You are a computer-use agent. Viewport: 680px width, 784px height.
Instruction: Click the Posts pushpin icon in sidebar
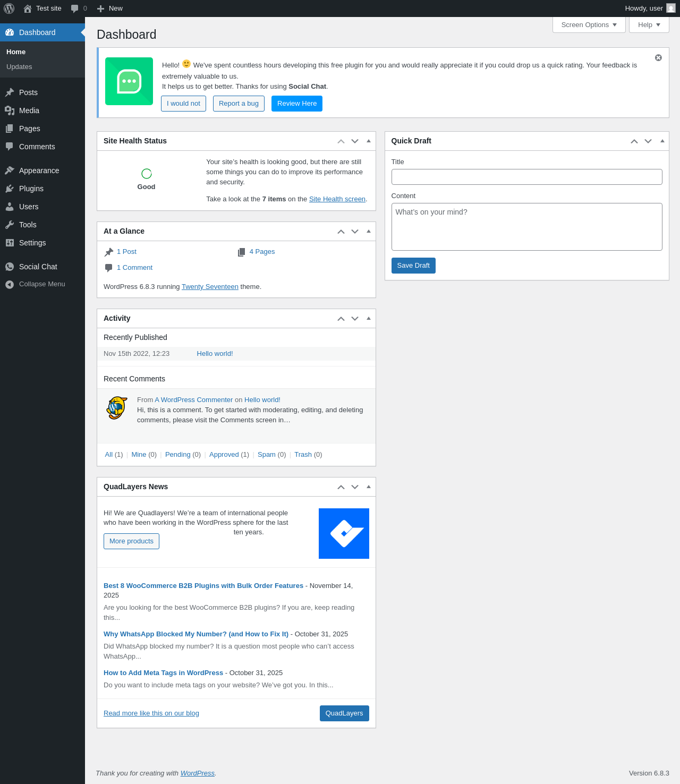tap(10, 92)
